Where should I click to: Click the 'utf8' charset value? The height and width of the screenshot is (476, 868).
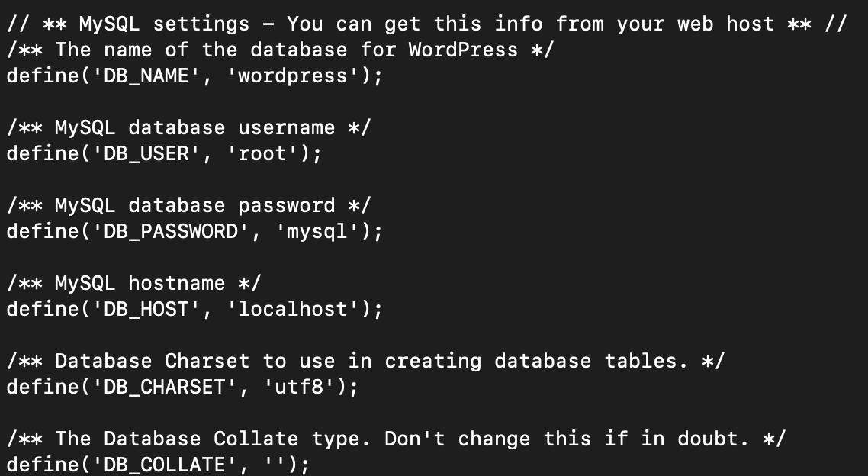click(x=299, y=388)
